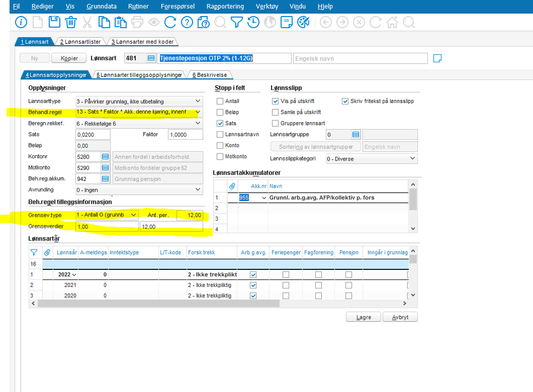533x392 pixels.
Task: Click the Sats input field
Action: point(93,134)
